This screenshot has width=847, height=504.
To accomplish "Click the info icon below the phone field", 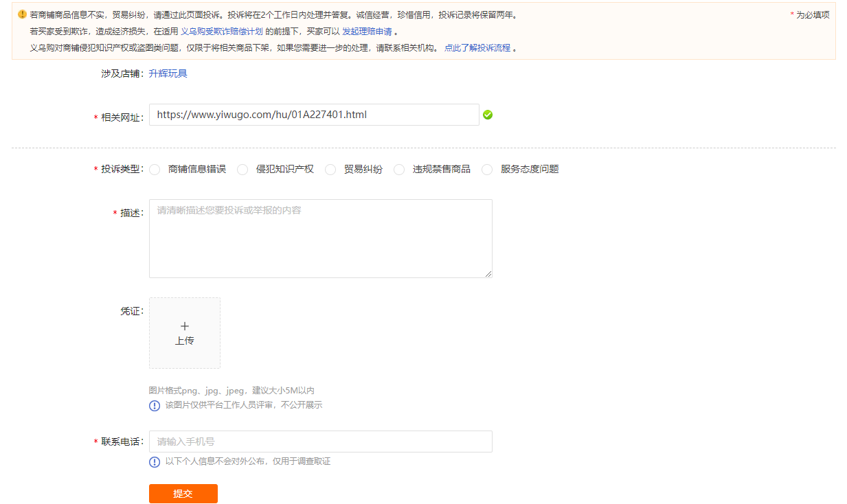I will click(155, 461).
